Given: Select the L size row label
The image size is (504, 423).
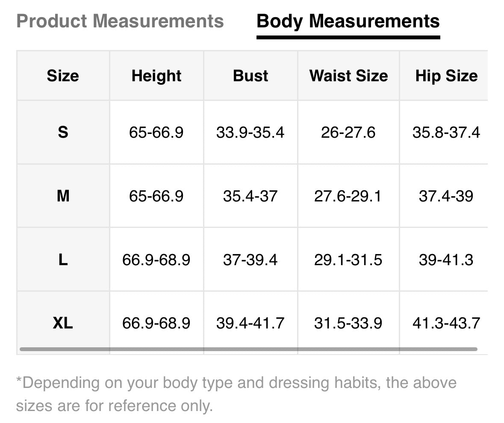Looking at the screenshot, I should (63, 260).
